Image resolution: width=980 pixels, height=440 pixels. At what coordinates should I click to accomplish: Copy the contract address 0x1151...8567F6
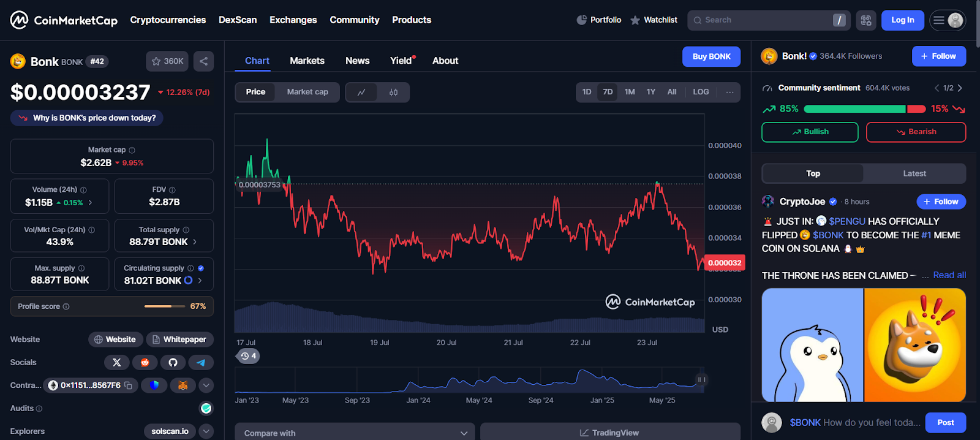pos(128,385)
